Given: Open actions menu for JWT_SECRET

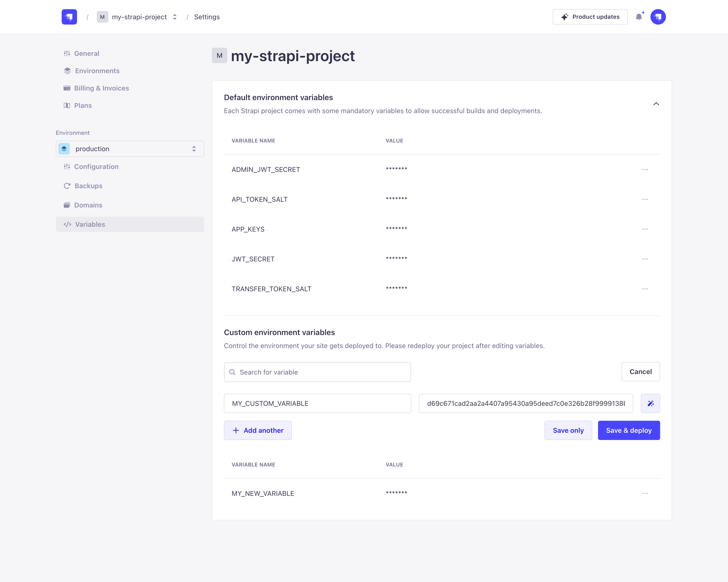Looking at the screenshot, I should (645, 259).
